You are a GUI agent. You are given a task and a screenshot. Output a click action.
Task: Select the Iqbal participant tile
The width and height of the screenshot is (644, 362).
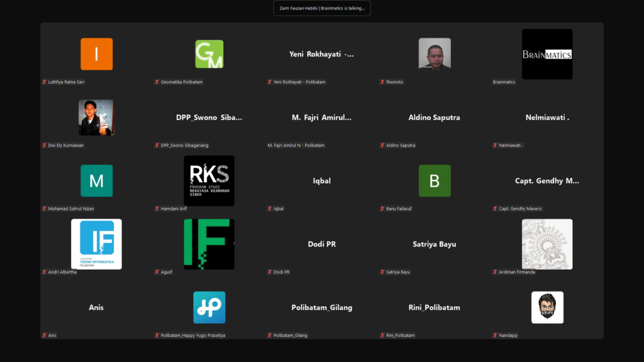click(x=322, y=181)
